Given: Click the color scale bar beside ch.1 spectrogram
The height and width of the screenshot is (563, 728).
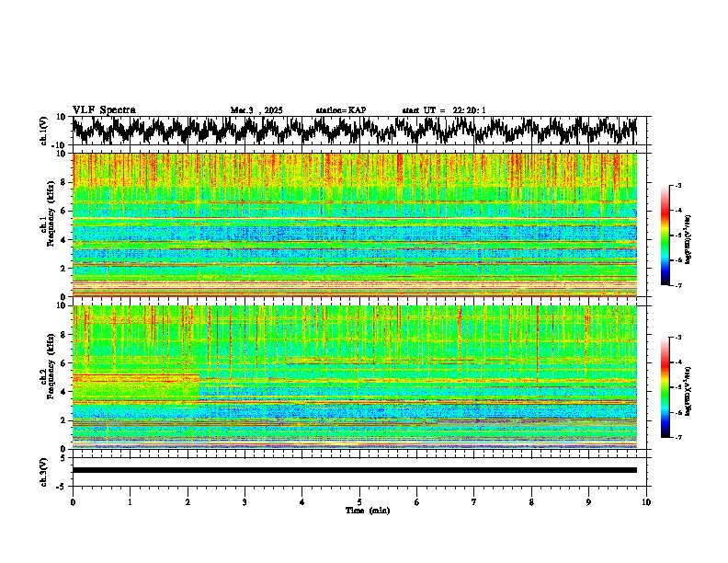Looking at the screenshot, I should click(x=665, y=236).
